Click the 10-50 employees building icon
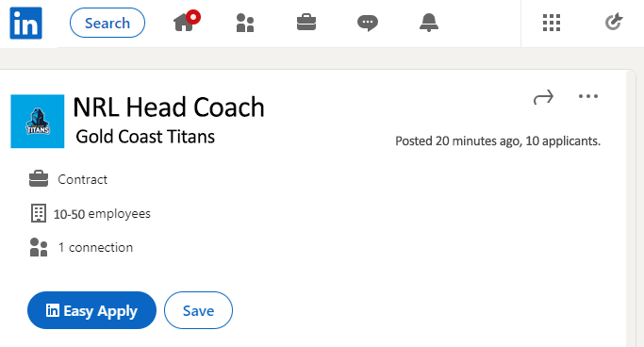 click(x=39, y=213)
